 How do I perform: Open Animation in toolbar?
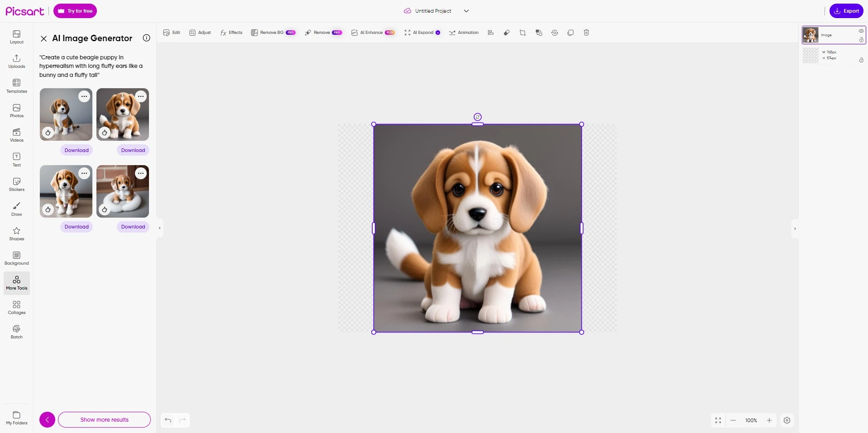point(464,33)
